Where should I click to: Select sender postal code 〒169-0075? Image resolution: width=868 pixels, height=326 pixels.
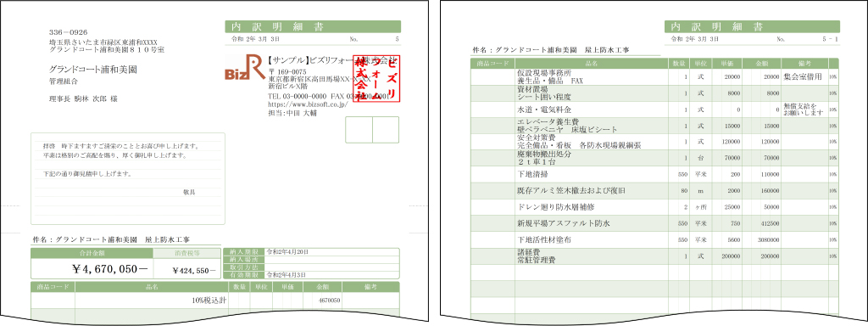point(287,72)
